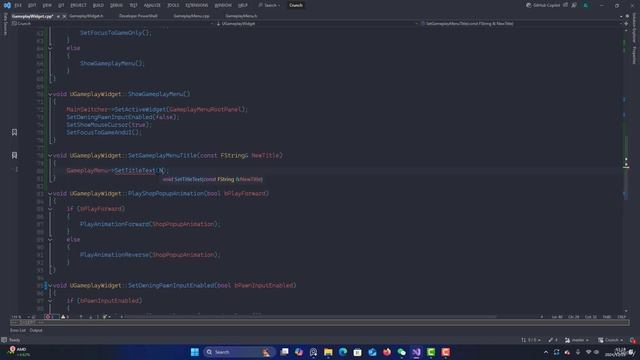Click the bookmark icon beside SetFocusToGameAndUI line
The height and width of the screenshot is (360, 640).
click(14, 132)
